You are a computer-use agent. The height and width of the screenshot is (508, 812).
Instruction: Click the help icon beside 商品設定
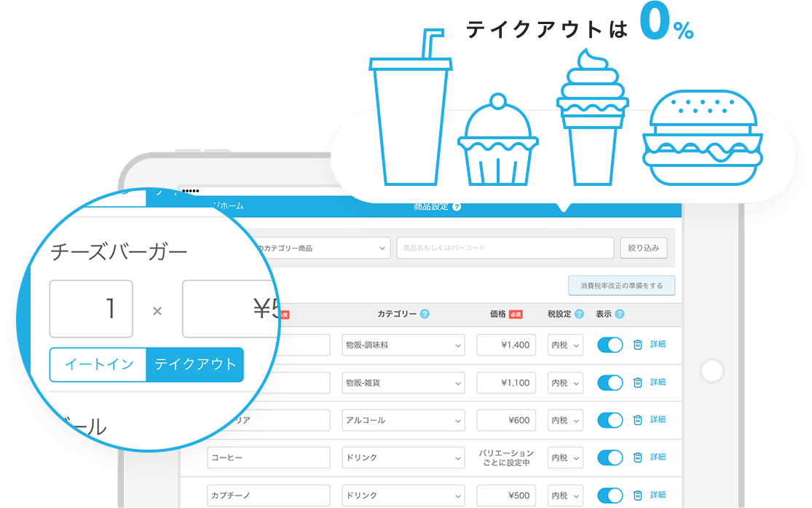(457, 207)
